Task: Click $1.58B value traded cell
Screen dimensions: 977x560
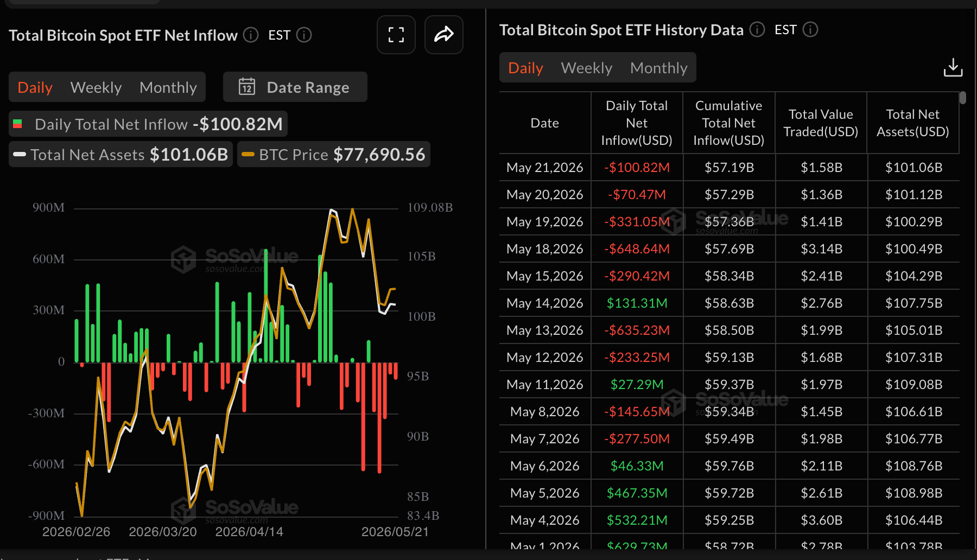Action: 821,168
